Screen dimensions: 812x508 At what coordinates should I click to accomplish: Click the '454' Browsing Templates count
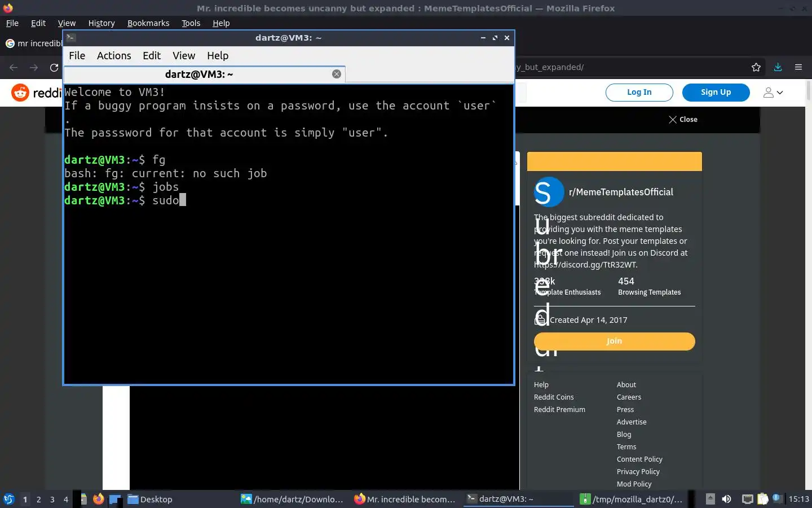click(x=626, y=281)
